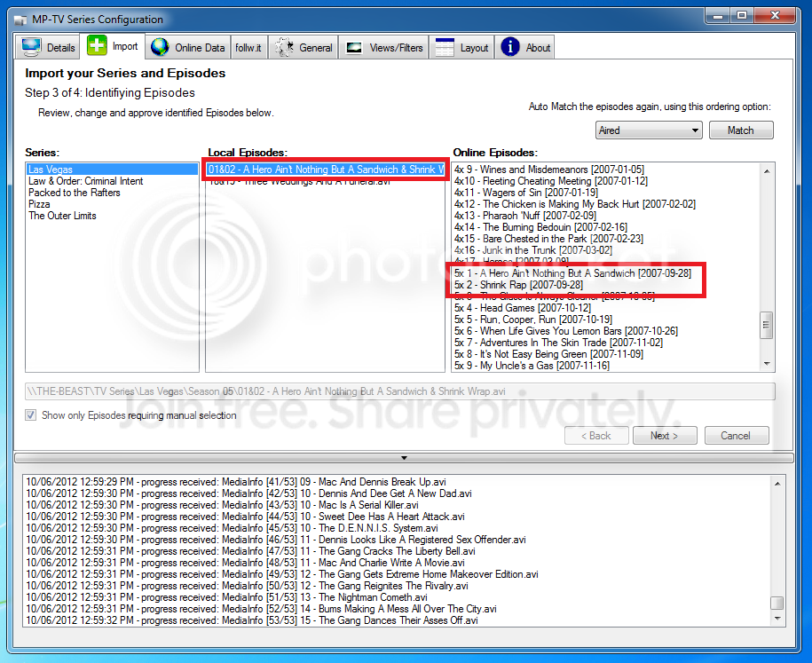Image resolution: width=812 pixels, height=663 pixels.
Task: Switch to the follw.it tab
Action: (248, 48)
